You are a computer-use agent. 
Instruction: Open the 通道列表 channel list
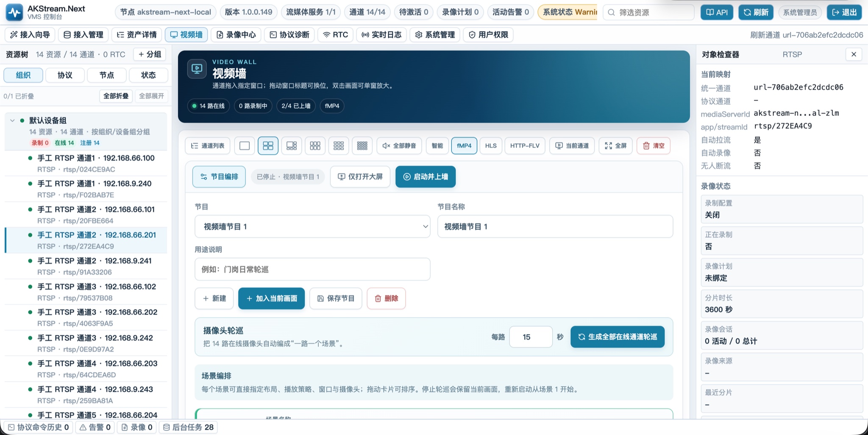(x=208, y=146)
